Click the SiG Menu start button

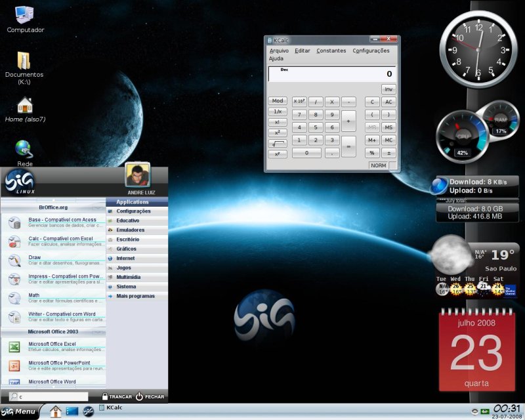point(20,411)
